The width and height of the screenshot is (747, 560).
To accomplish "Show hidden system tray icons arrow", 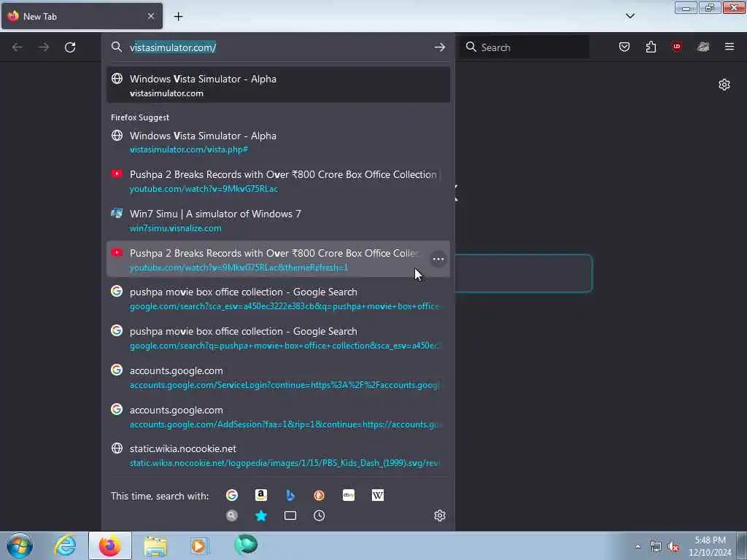I will [638, 546].
